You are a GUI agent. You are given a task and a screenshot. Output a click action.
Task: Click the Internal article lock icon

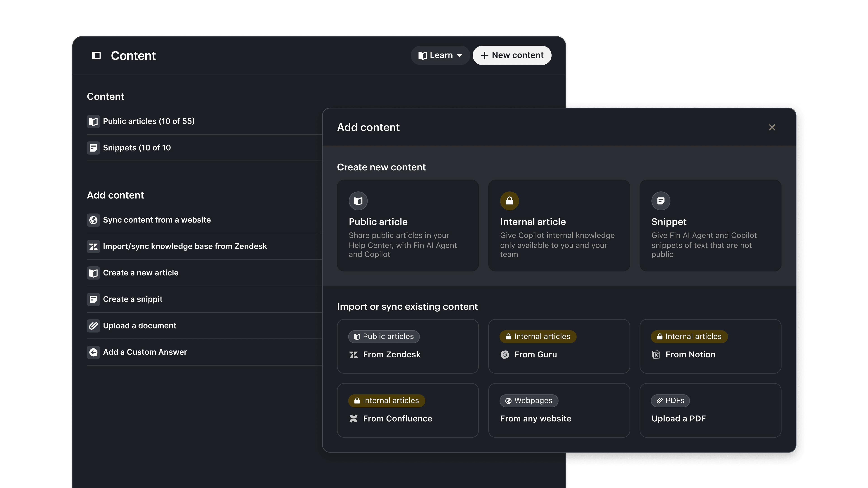pos(509,201)
